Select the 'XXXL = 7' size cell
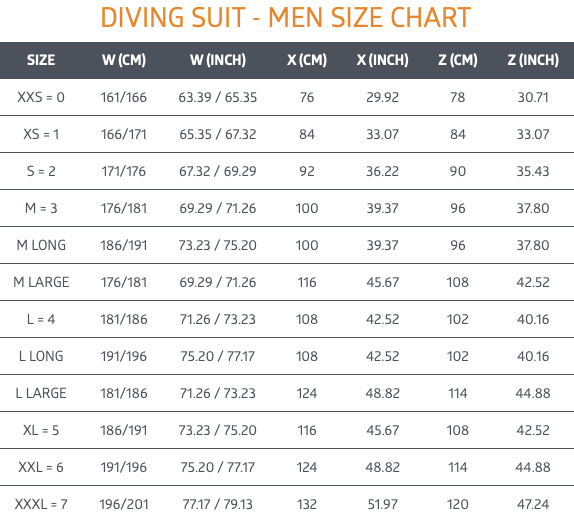 click(41, 504)
